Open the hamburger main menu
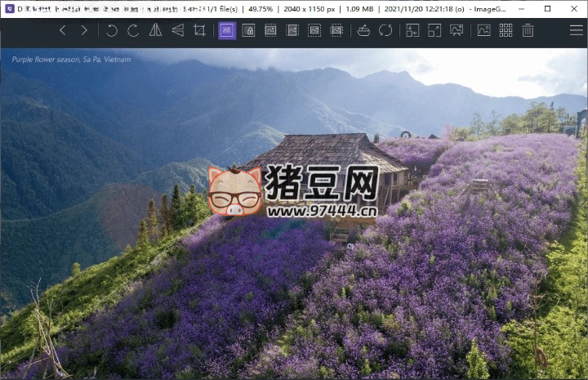Image resolution: width=588 pixels, height=380 pixels. coord(577,30)
